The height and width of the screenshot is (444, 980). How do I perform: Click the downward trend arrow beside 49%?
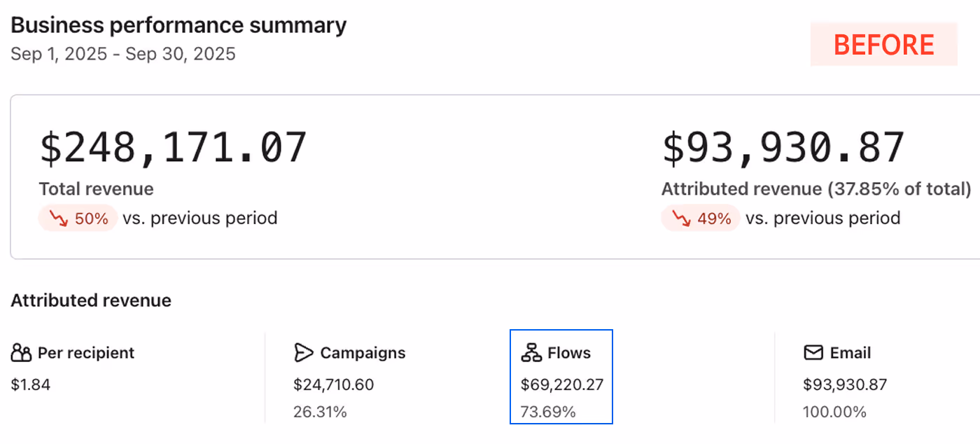pos(681,218)
